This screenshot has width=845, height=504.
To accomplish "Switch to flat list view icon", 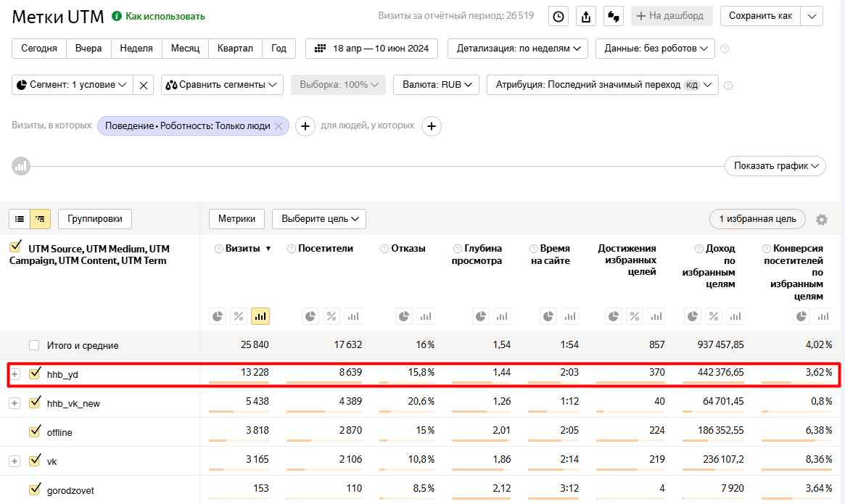I will [x=20, y=219].
